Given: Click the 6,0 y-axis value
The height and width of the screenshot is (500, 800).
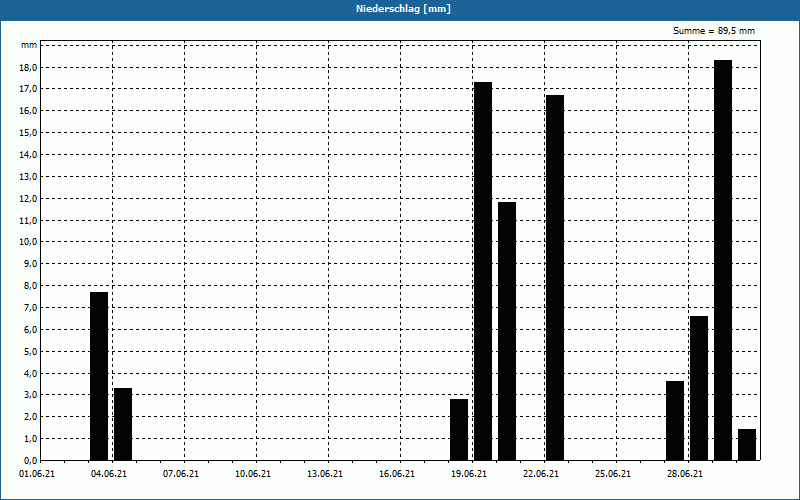Looking at the screenshot, I should [x=30, y=330].
